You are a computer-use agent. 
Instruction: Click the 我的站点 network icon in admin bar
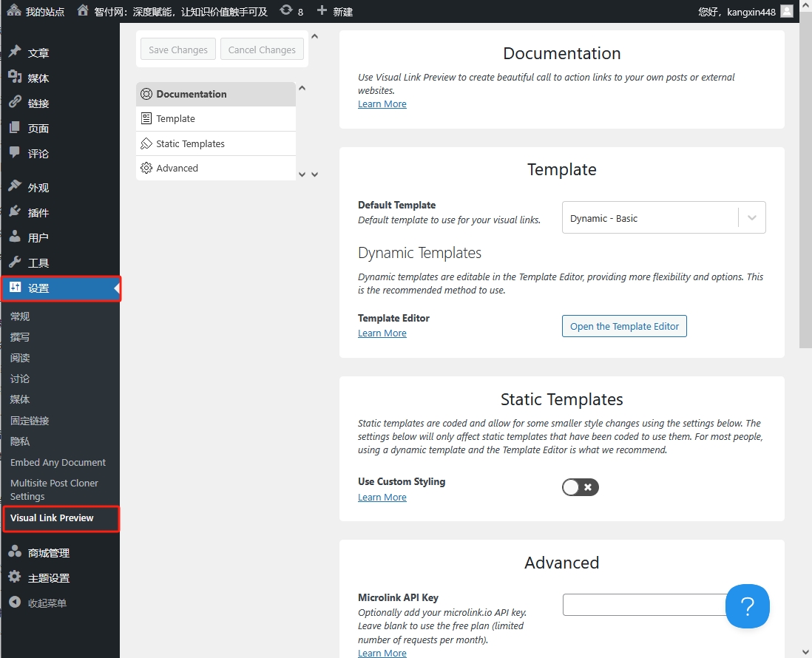pos(14,10)
